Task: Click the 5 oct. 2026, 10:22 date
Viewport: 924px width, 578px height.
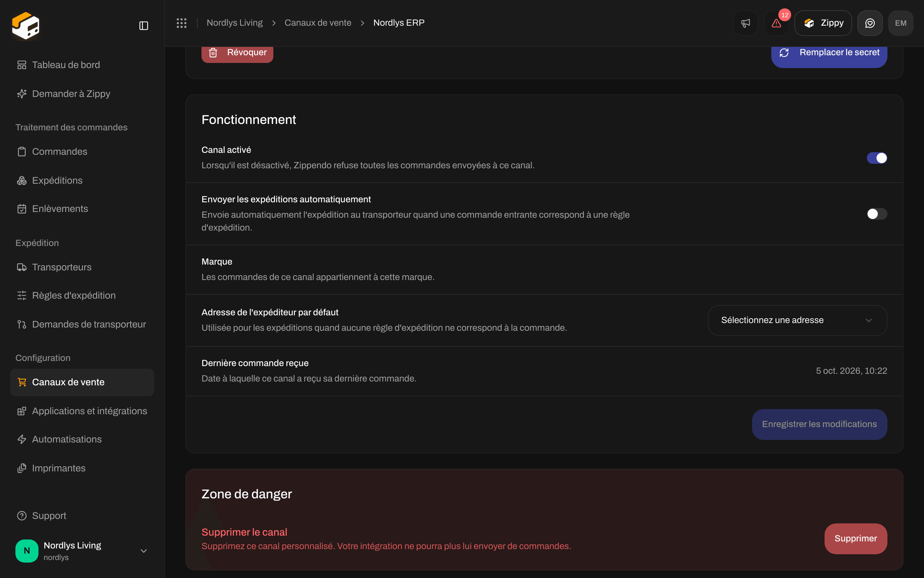Action: point(851,371)
